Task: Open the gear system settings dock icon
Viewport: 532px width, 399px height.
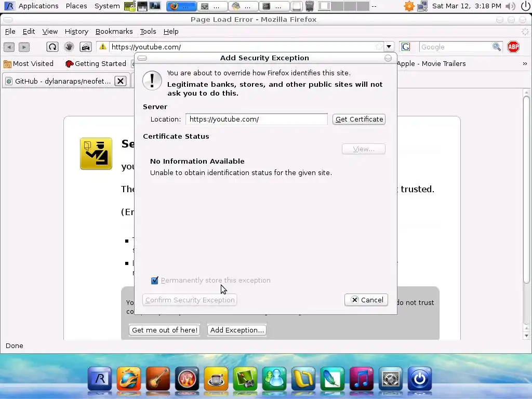Action: coord(391,378)
